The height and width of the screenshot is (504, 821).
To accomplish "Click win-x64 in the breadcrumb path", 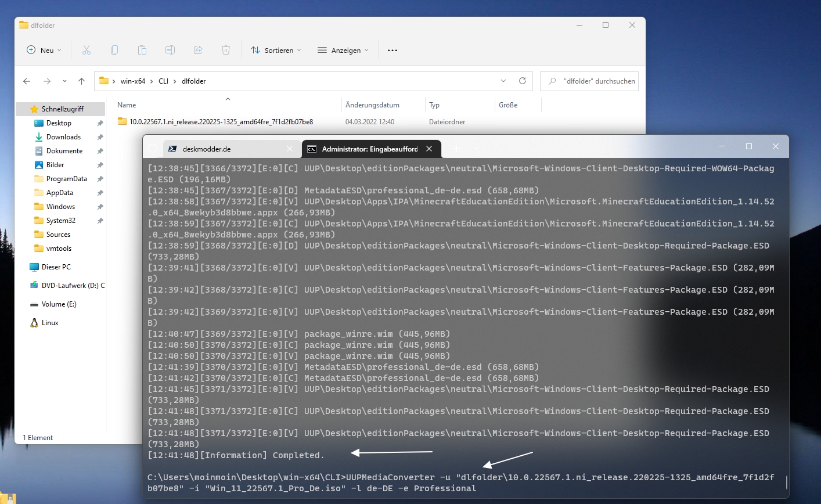I will (x=133, y=81).
